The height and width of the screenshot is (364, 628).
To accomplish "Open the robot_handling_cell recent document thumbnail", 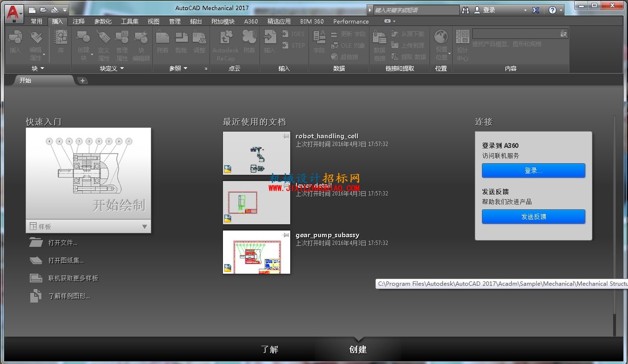I will [x=257, y=153].
